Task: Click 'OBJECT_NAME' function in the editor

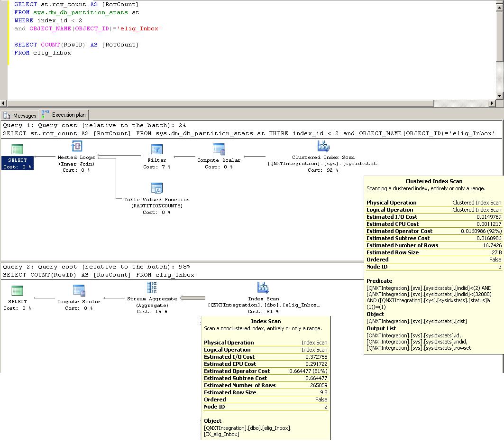Action: [50, 28]
